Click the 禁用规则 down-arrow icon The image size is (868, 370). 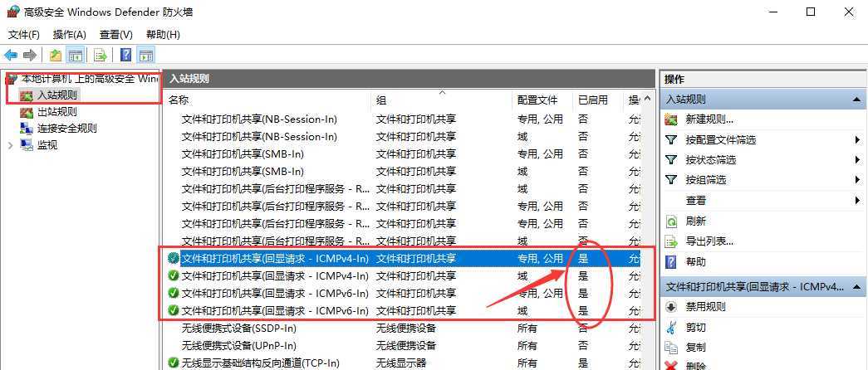coord(671,307)
